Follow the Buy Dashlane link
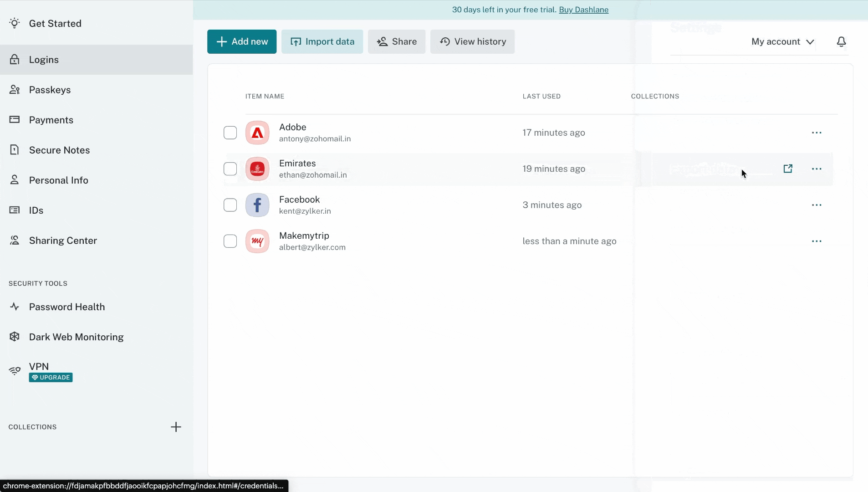868x492 pixels. coord(583,10)
